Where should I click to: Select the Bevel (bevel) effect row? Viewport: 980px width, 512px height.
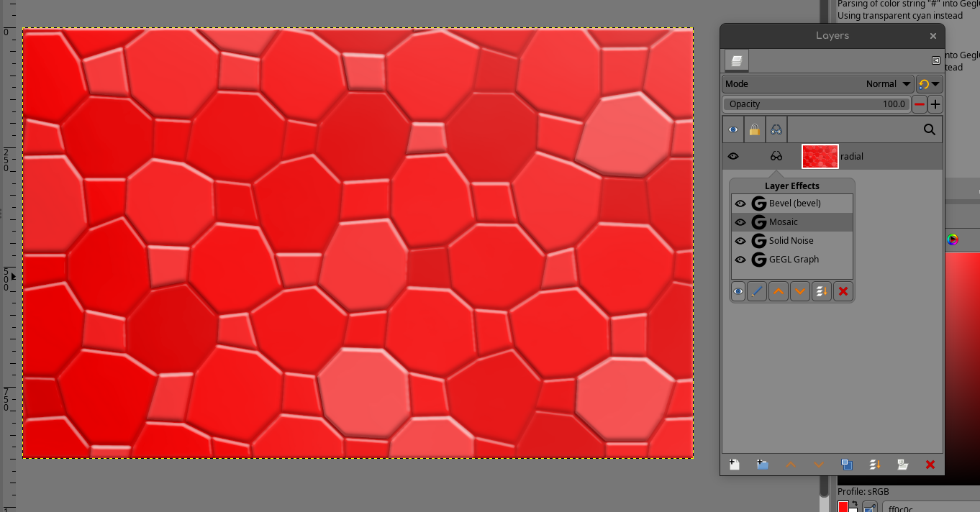pyautogui.click(x=792, y=204)
